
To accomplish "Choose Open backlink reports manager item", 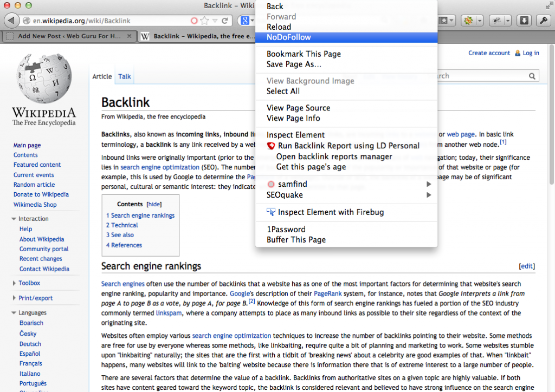I will coord(346,156).
